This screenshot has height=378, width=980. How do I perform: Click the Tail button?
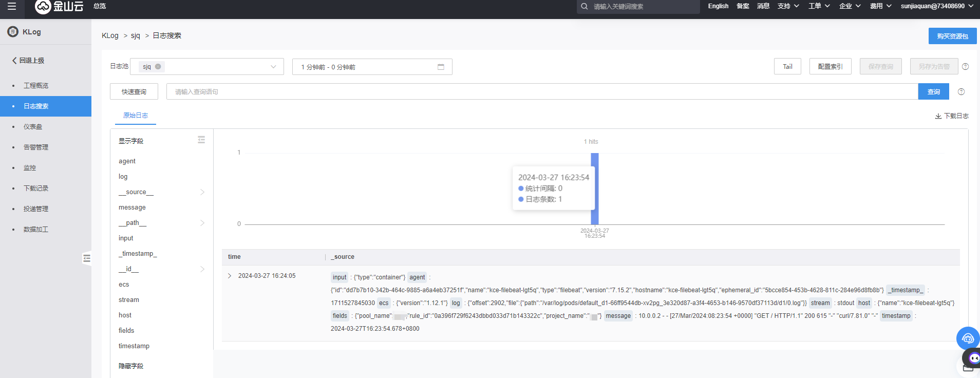[787, 67]
